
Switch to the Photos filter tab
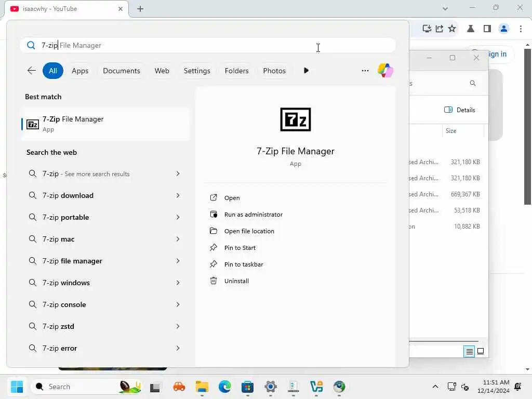coord(274,71)
